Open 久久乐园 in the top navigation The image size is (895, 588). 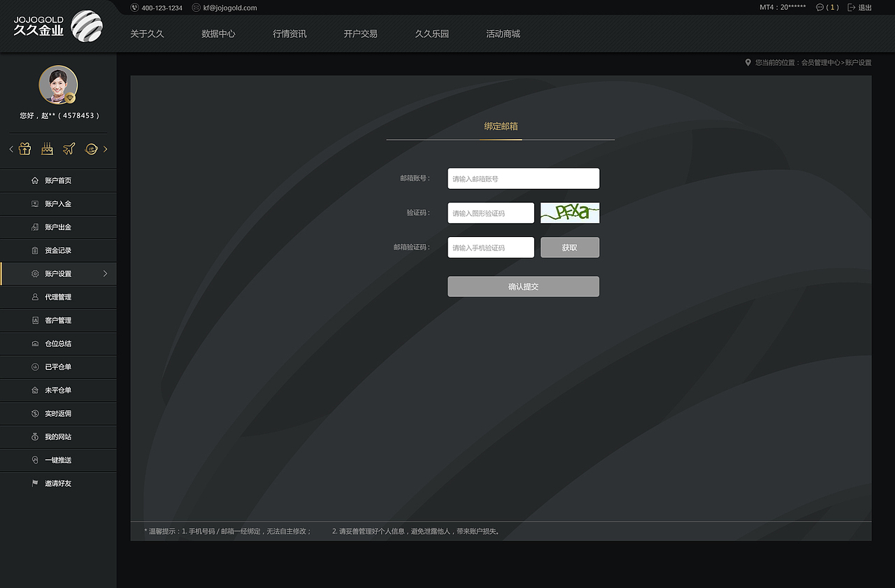coord(432,34)
